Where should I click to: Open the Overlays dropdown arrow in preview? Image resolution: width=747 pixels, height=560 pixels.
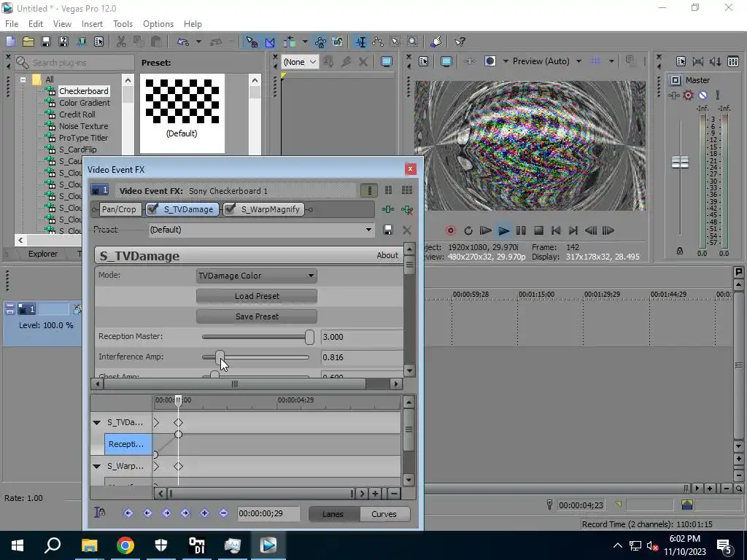[611, 61]
